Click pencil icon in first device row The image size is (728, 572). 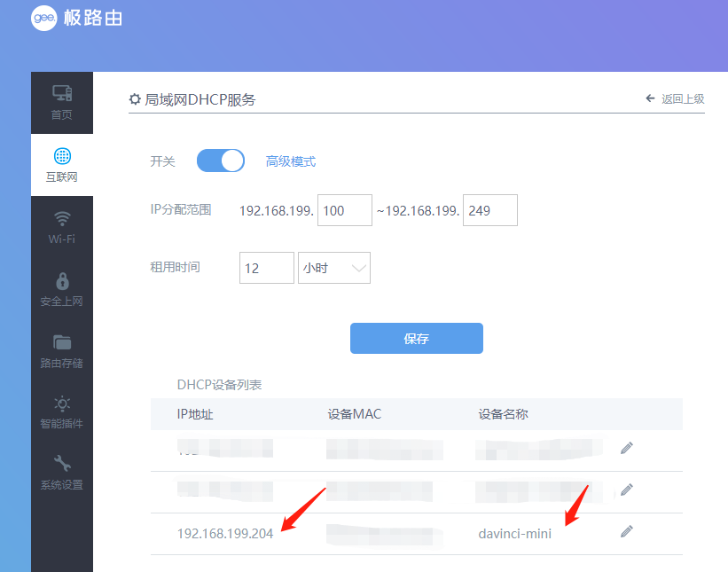626,448
